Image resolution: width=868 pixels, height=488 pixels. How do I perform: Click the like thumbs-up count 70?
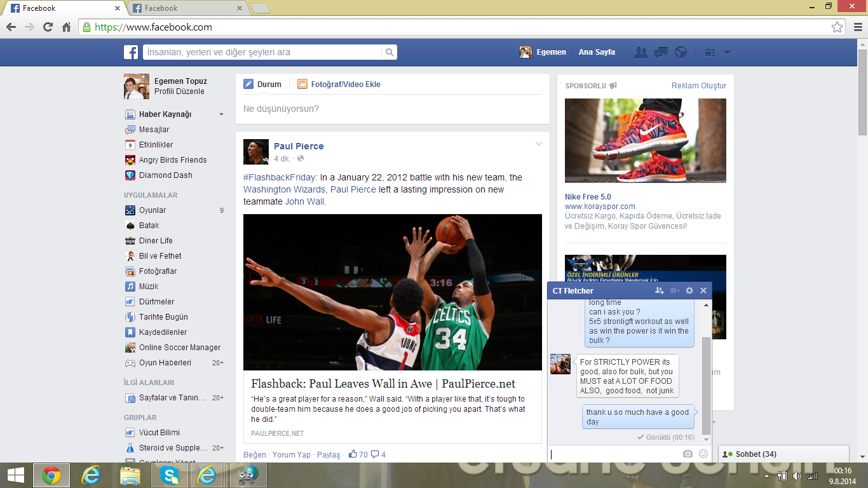(x=358, y=454)
